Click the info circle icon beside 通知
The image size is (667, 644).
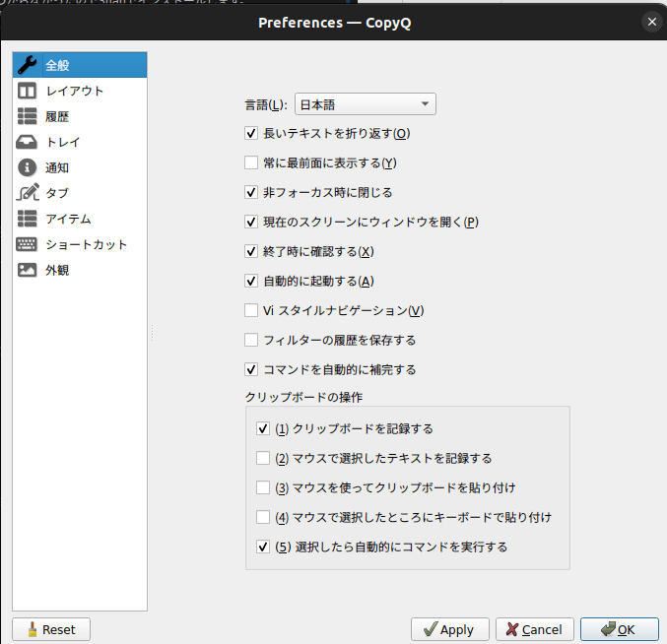27,167
